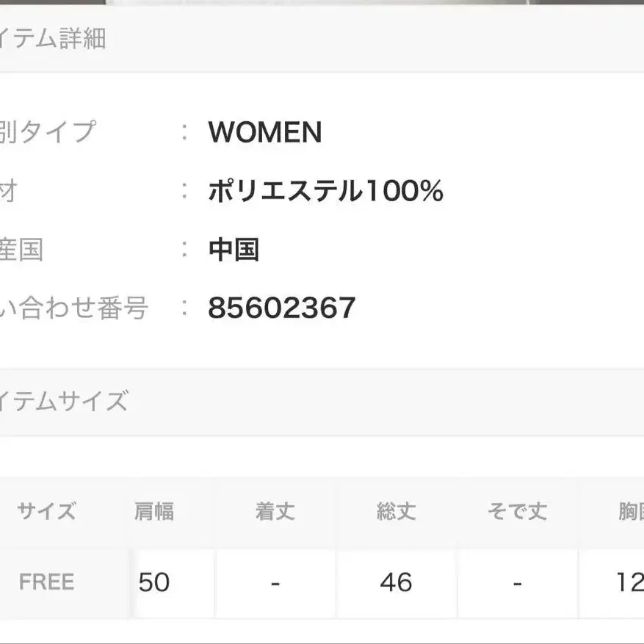Viewport: 644px width, 644px height.
Task: Click the 性別タイプ field label
Action: pos(47,133)
